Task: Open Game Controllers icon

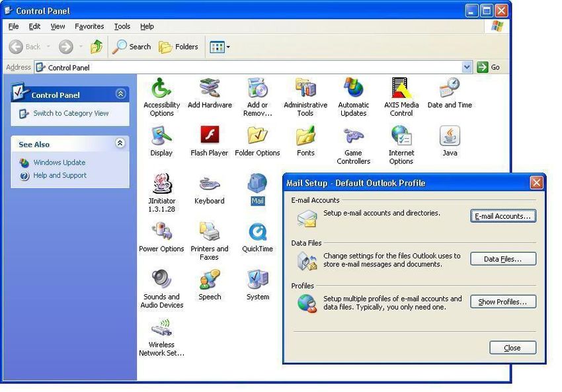Action: click(x=354, y=145)
